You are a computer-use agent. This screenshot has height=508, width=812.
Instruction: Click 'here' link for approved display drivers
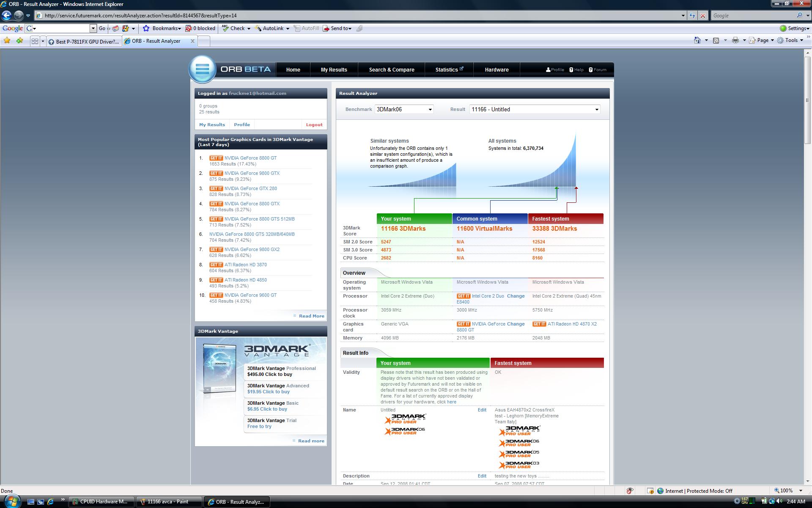(x=451, y=402)
